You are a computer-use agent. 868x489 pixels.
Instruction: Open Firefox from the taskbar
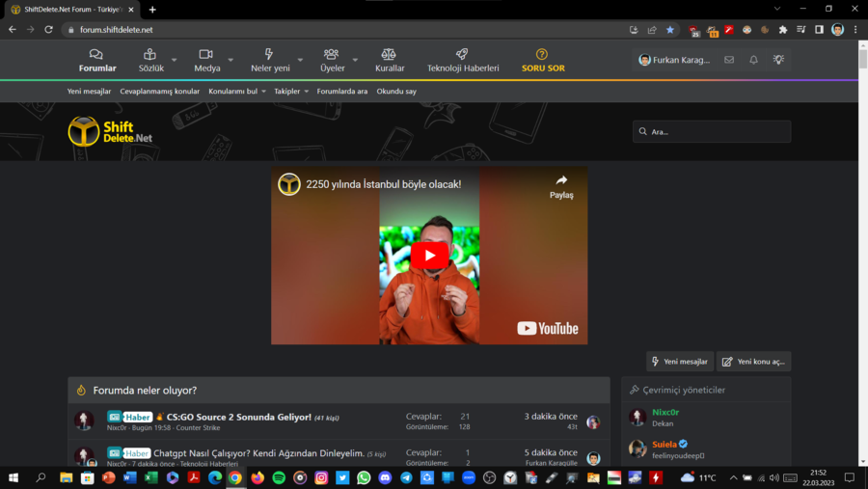(258, 477)
